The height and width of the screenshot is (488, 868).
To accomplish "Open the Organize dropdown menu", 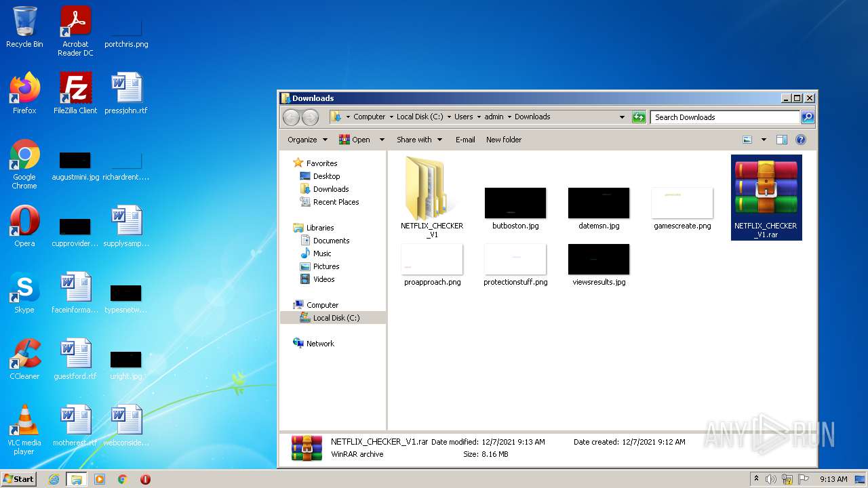I will click(307, 140).
